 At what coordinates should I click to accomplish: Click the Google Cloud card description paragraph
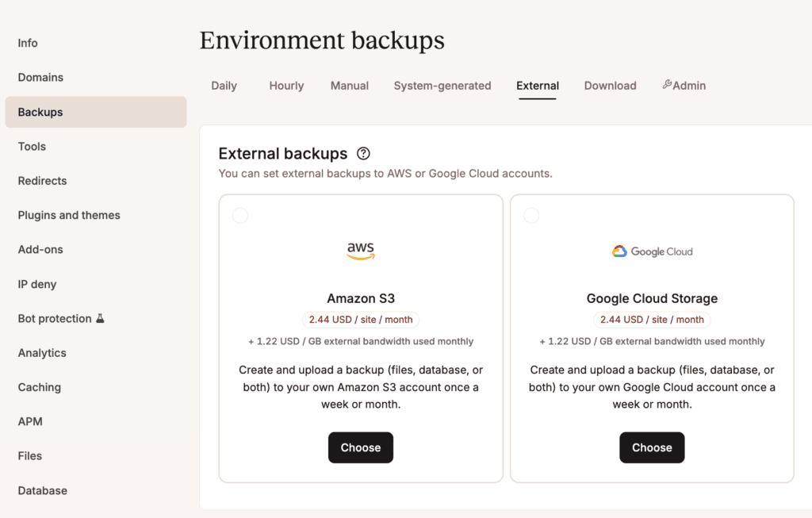coord(652,387)
